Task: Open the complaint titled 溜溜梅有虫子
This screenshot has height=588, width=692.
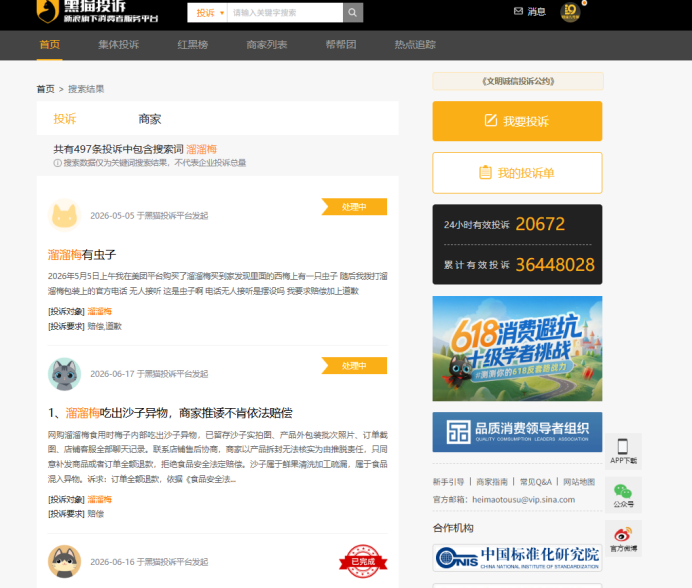Action: click(82, 255)
